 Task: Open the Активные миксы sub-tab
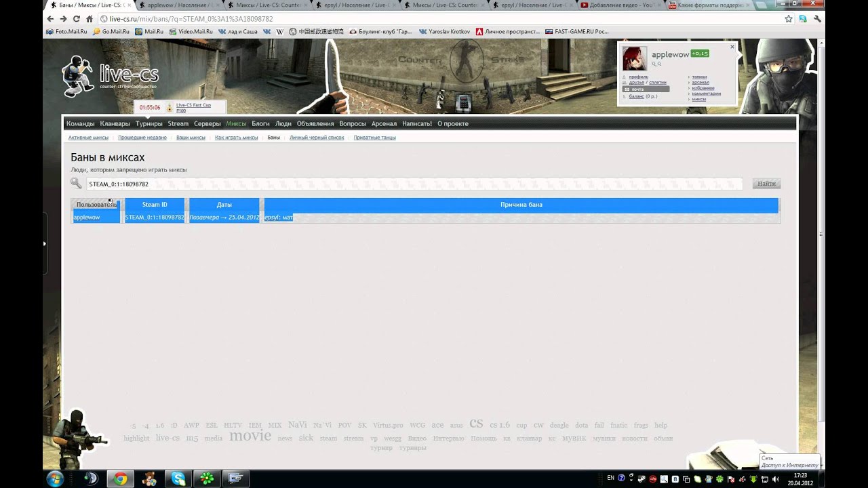pos(88,138)
